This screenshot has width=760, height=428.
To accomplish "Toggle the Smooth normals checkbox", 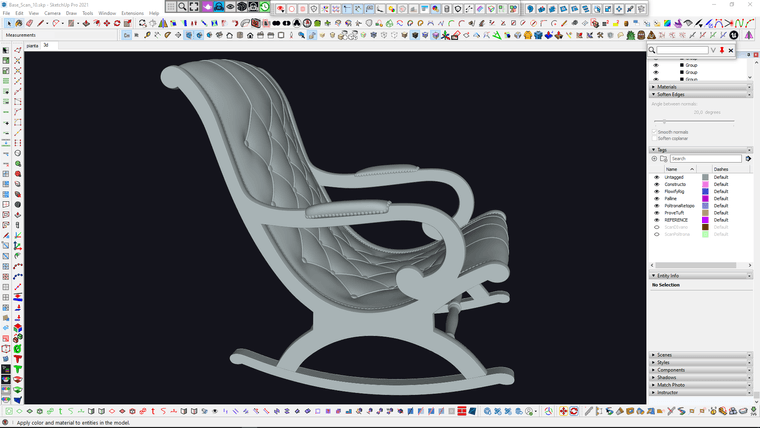I will pyautogui.click(x=655, y=131).
